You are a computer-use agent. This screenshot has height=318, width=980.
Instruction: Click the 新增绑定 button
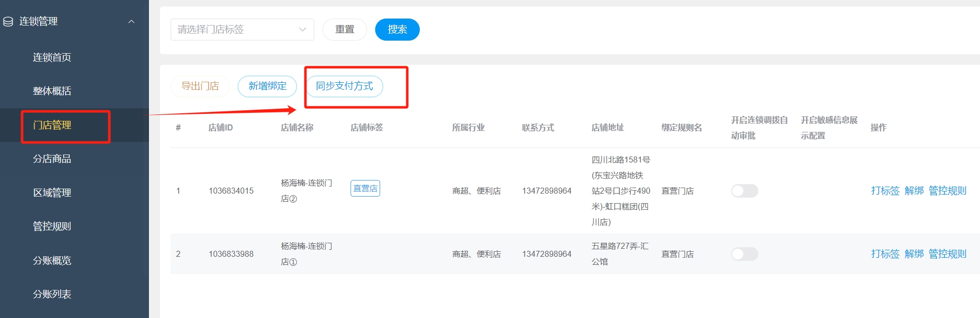(x=267, y=86)
